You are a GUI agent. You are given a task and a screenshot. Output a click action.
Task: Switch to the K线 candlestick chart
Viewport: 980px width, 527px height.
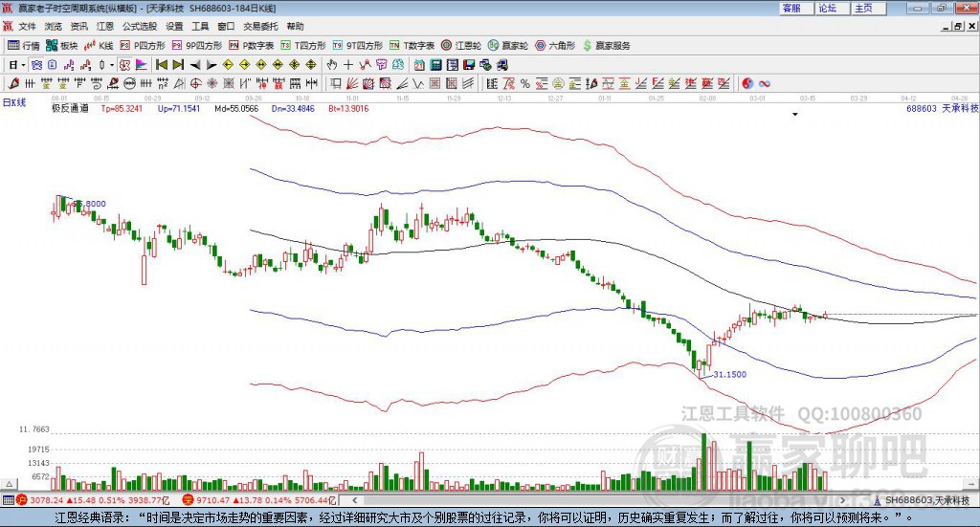pyautogui.click(x=99, y=46)
